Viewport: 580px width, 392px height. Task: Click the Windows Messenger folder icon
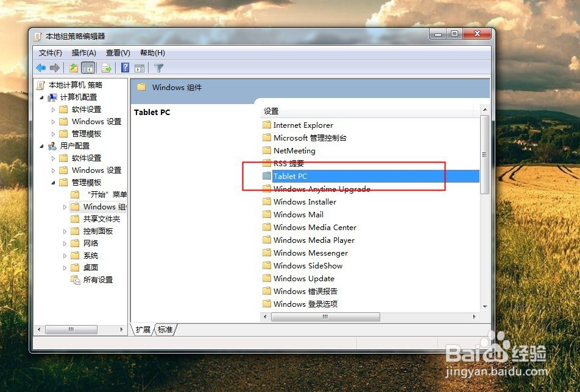pyautogui.click(x=267, y=253)
